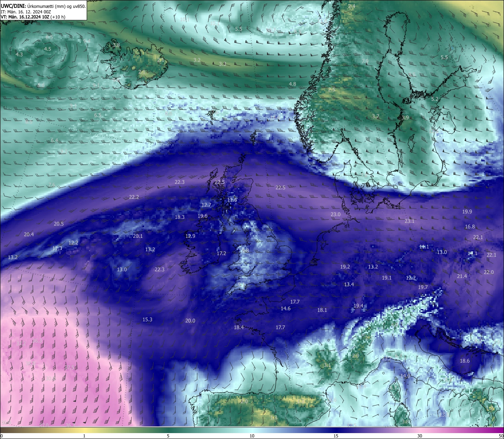Click the '4.8' value on the map
The height and width of the screenshot is (439, 504).
[292, 84]
